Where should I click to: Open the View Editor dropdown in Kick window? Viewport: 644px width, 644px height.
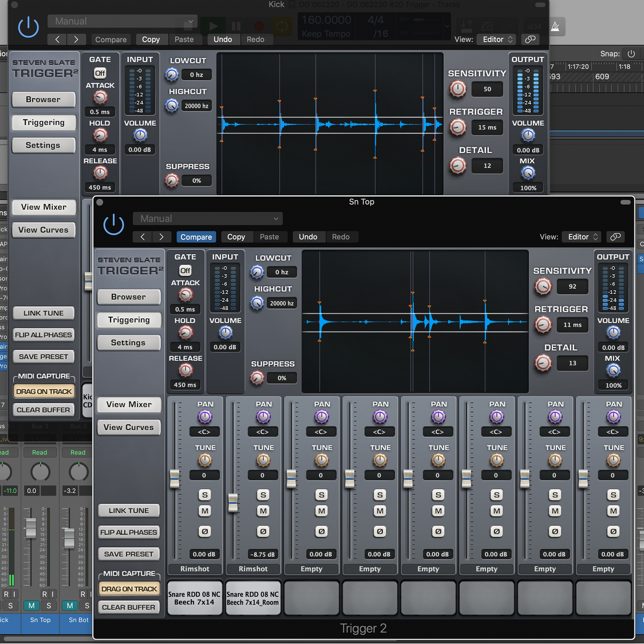497,39
